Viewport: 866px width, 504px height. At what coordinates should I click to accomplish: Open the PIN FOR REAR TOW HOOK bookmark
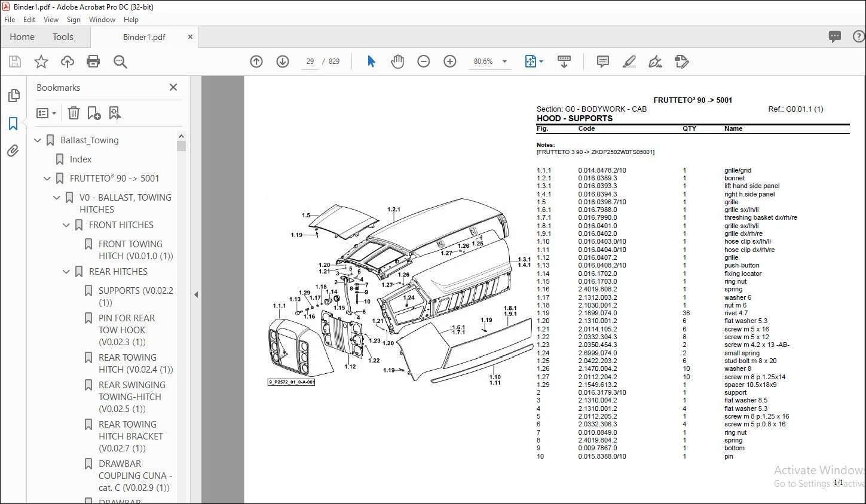127,330
